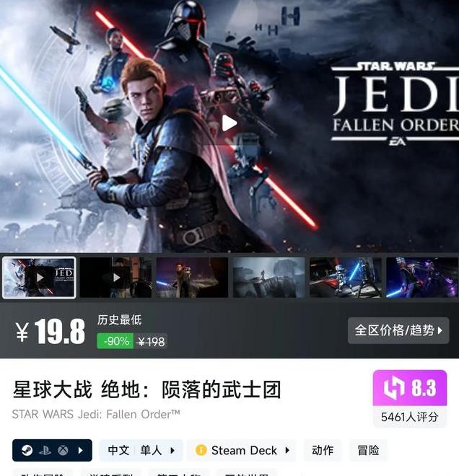Screen dimensions: 459x476
Task: Click the yellow Steam Deck info icon
Action: coord(201,450)
